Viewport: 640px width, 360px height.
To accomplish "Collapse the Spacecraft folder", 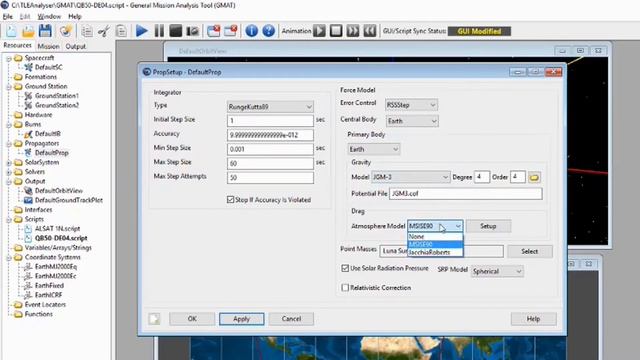I will pyautogui.click(x=9, y=58).
